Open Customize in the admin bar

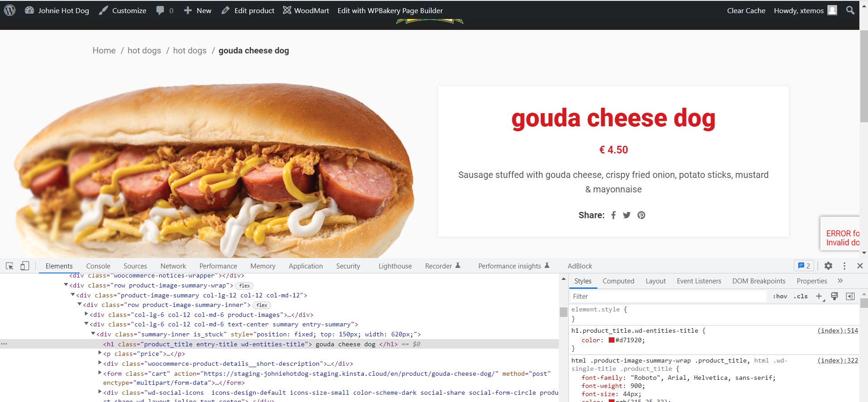click(123, 10)
